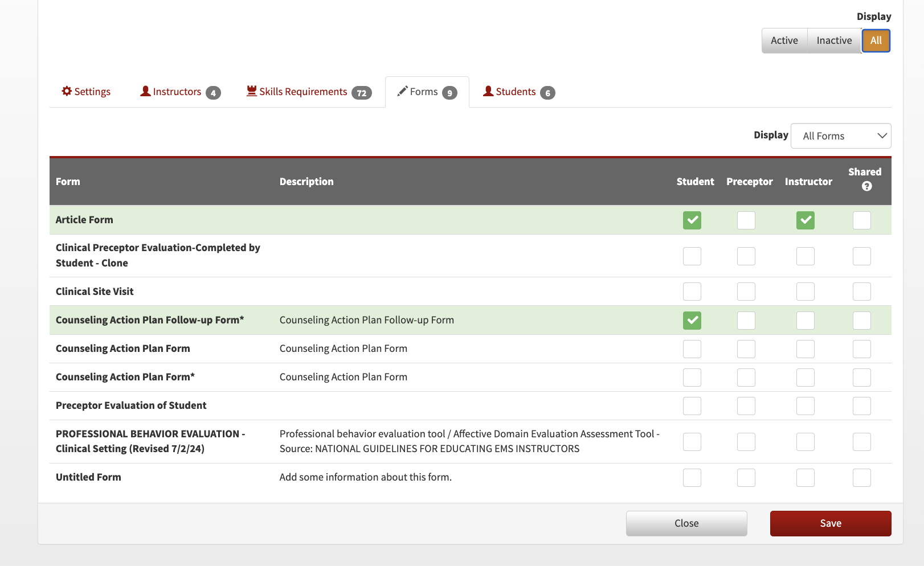Click the Student column header
The height and width of the screenshot is (566, 924).
[695, 182]
